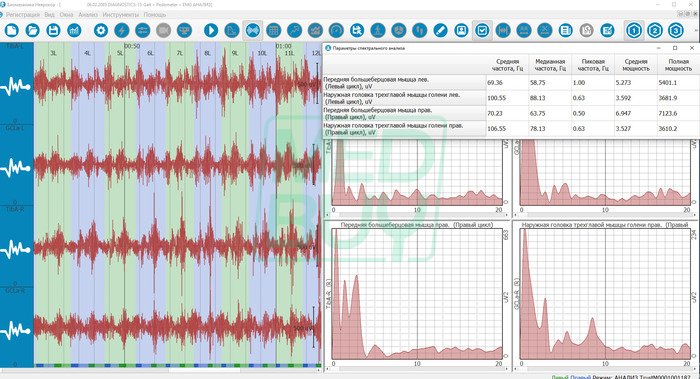Select the GCLa-R channel waveform icon

(x=16, y=330)
